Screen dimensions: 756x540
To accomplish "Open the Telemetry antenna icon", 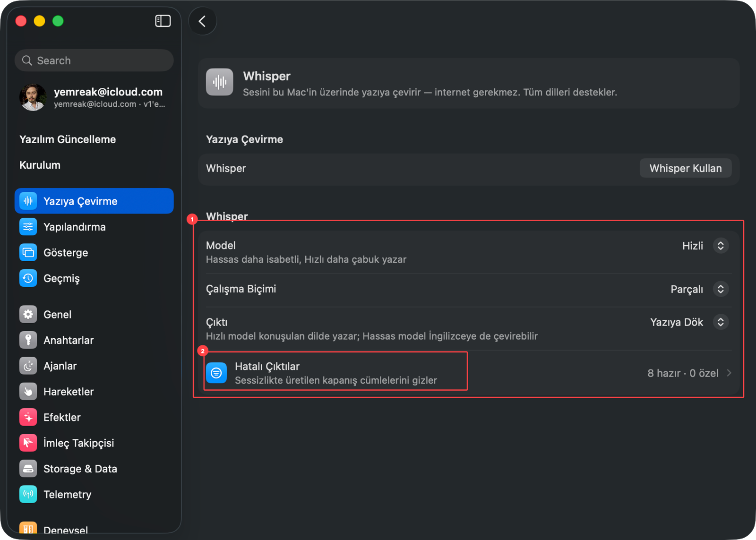I will (x=28, y=494).
